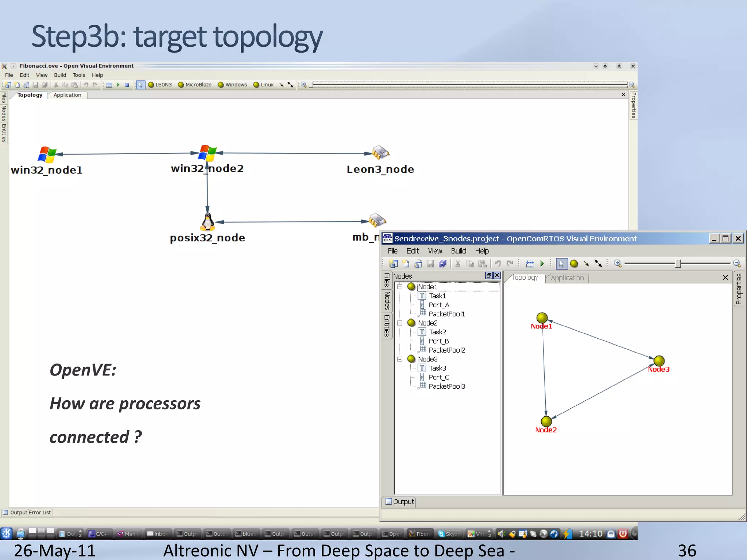The image size is (747, 560).
Task: Toggle pointer select tool in Sendreceive toolbar
Action: (x=561, y=264)
